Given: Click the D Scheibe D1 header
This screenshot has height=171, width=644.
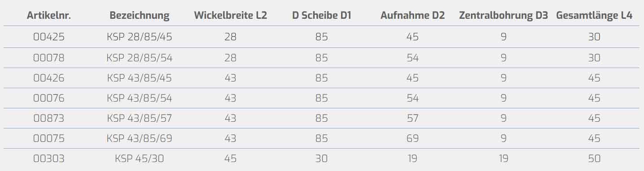Looking at the screenshot, I should point(321,16).
